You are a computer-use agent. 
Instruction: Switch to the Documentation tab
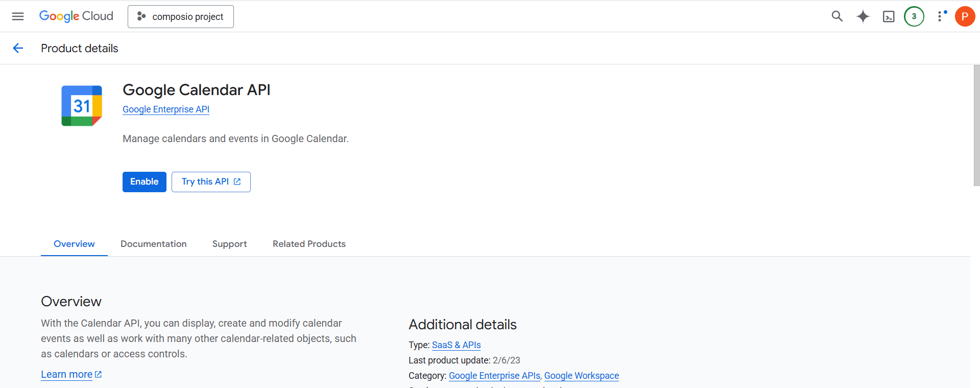[x=154, y=244]
